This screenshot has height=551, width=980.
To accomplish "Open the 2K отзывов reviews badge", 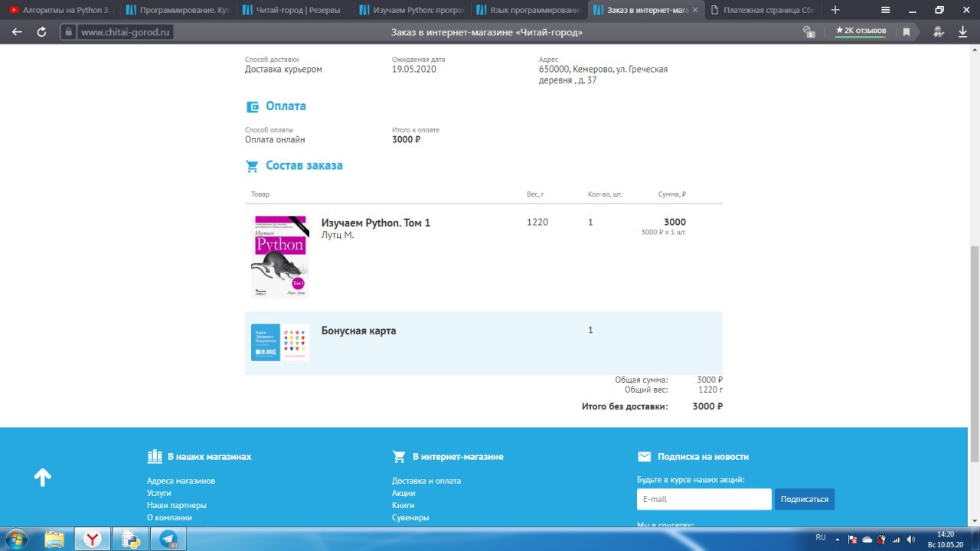I will click(x=861, y=31).
